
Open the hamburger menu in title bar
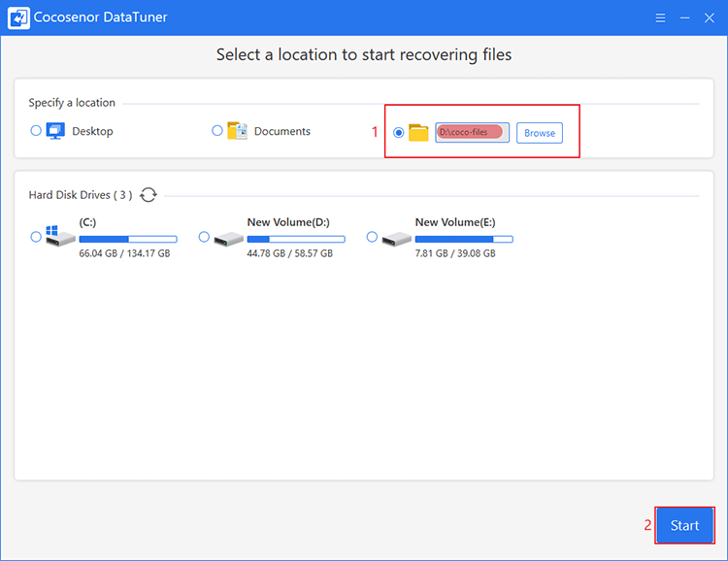(x=660, y=17)
